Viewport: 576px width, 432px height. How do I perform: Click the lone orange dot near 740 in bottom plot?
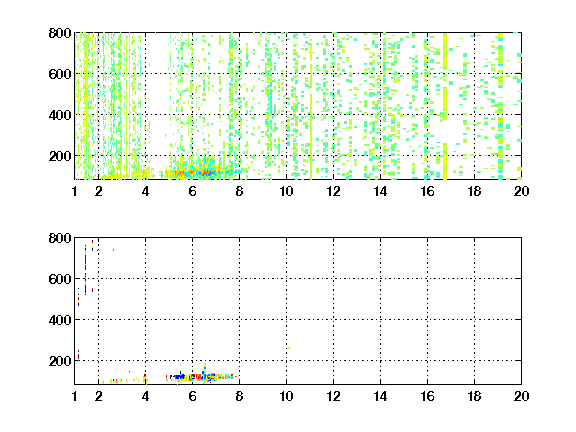pyautogui.click(x=114, y=250)
